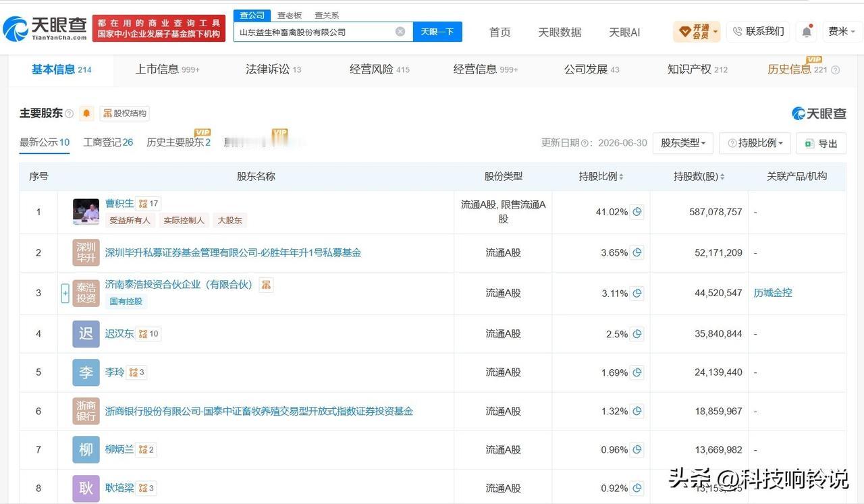
Task: Select the 历史主要股东 2 sub-tab
Action: pos(178,142)
